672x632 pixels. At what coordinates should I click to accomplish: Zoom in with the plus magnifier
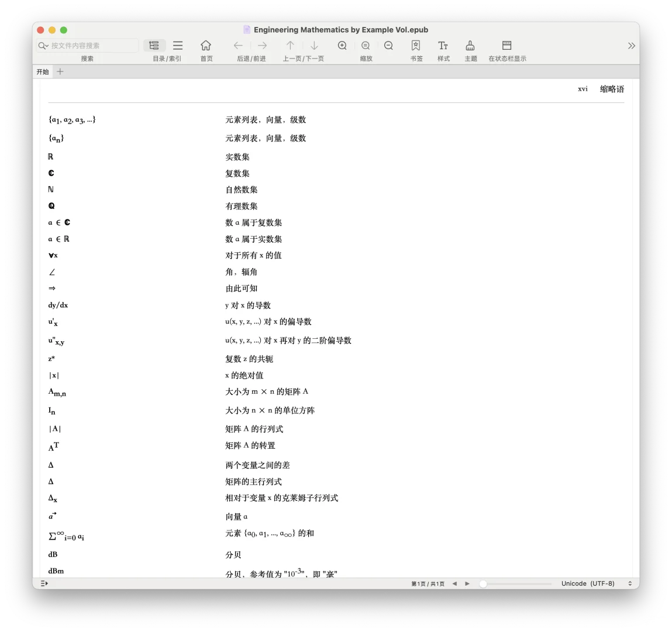342,46
